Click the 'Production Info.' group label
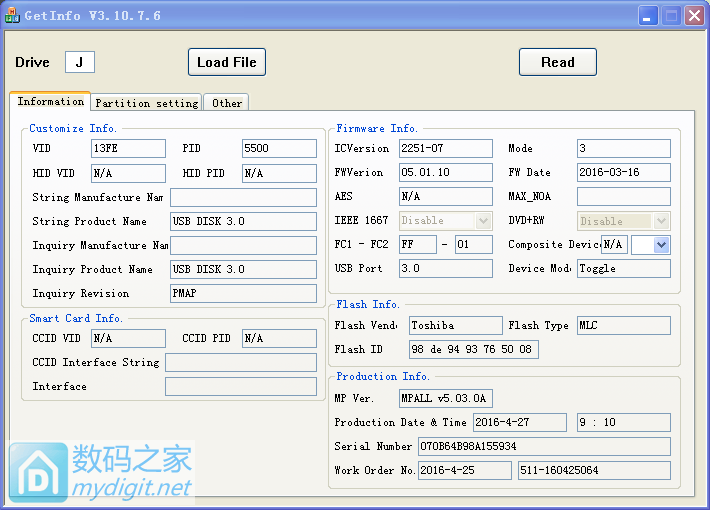 [383, 376]
